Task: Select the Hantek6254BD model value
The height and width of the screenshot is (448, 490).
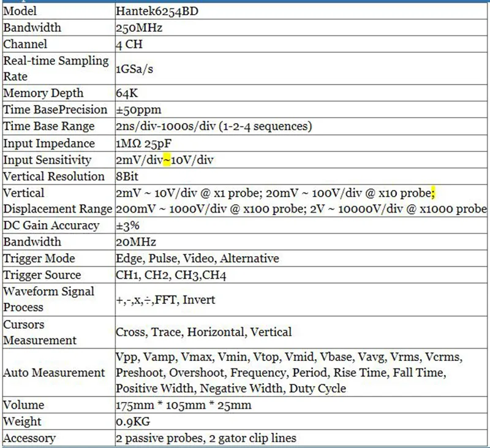Action: (157, 11)
